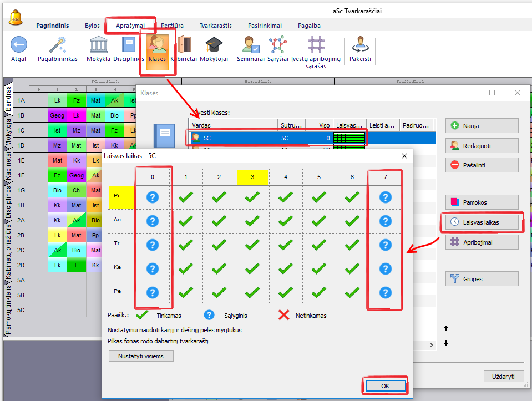Open the Sąryšiai relations icon
Screen dimensions: 532x401
pos(277,45)
